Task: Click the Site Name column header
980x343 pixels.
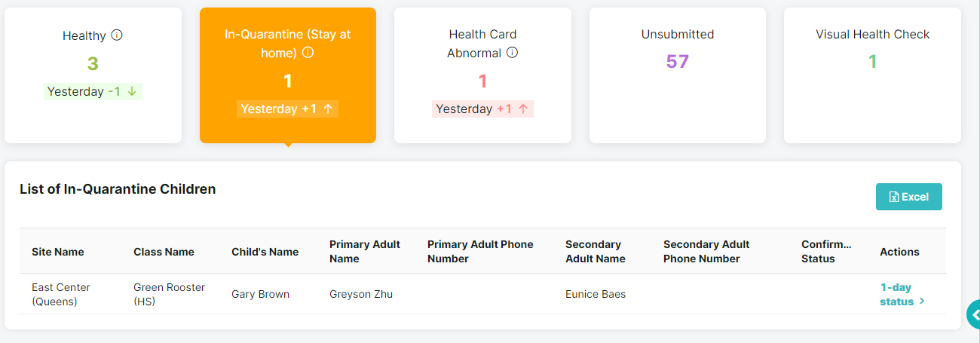Action: [58, 252]
